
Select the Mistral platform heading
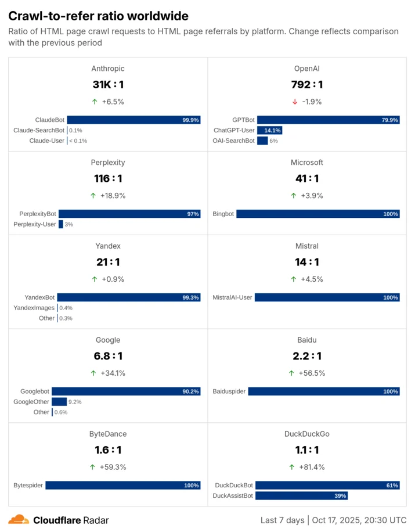(x=307, y=246)
